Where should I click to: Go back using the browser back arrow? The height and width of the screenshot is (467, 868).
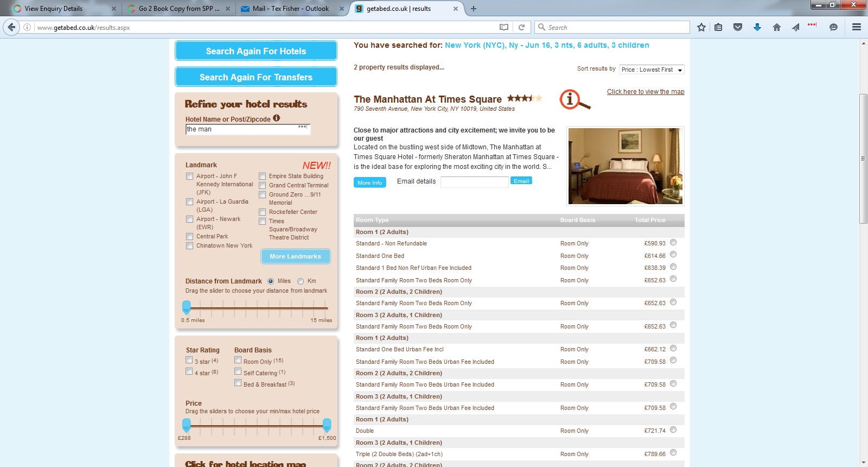tap(11, 27)
